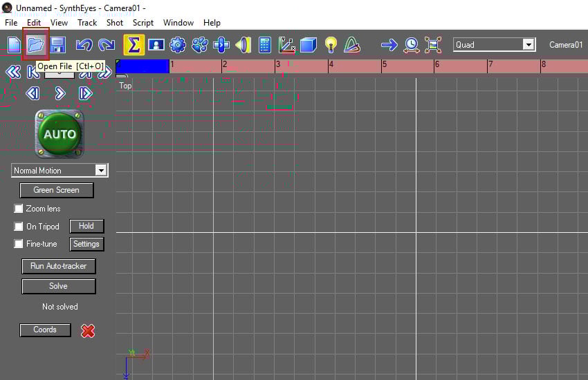Open the Edit menu
This screenshot has width=588, height=380.
coord(34,23)
